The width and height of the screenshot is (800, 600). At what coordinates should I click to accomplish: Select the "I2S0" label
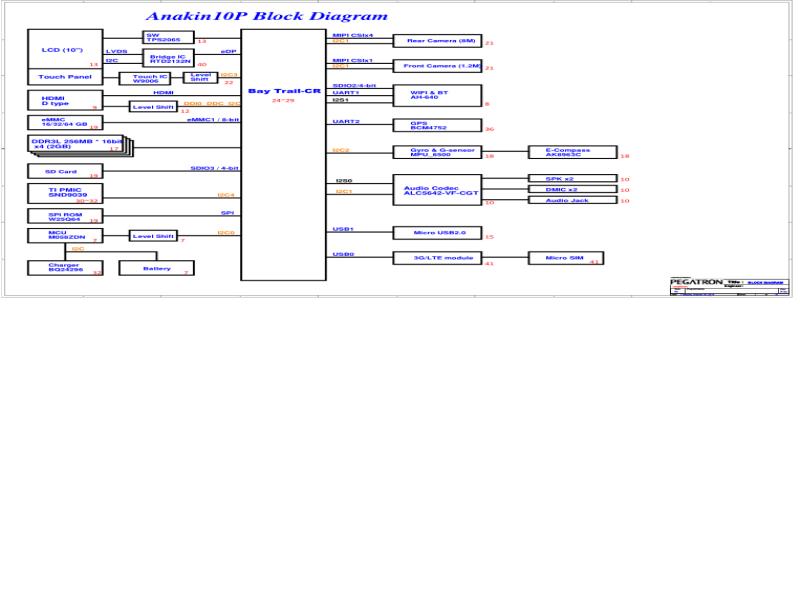click(x=344, y=181)
